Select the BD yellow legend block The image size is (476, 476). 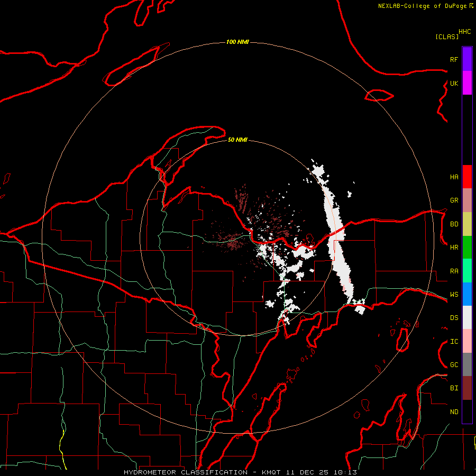point(467,224)
